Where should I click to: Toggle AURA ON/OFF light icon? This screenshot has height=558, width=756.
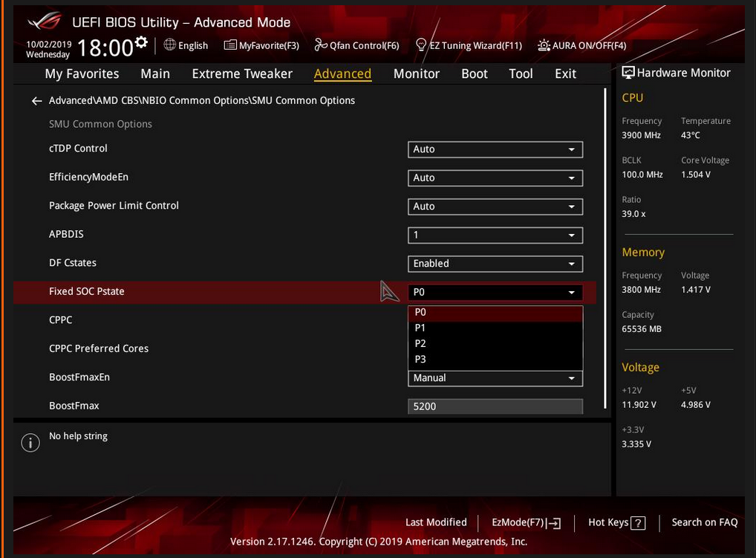(x=544, y=45)
